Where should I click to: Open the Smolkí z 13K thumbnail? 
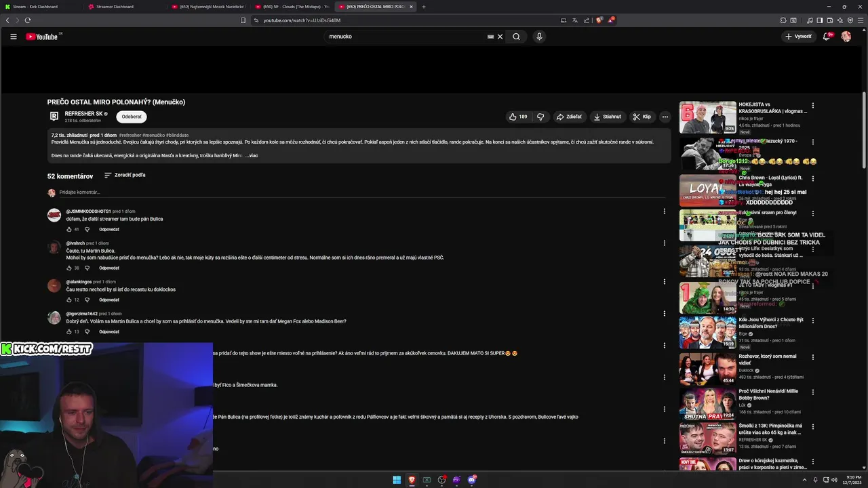[x=708, y=438]
